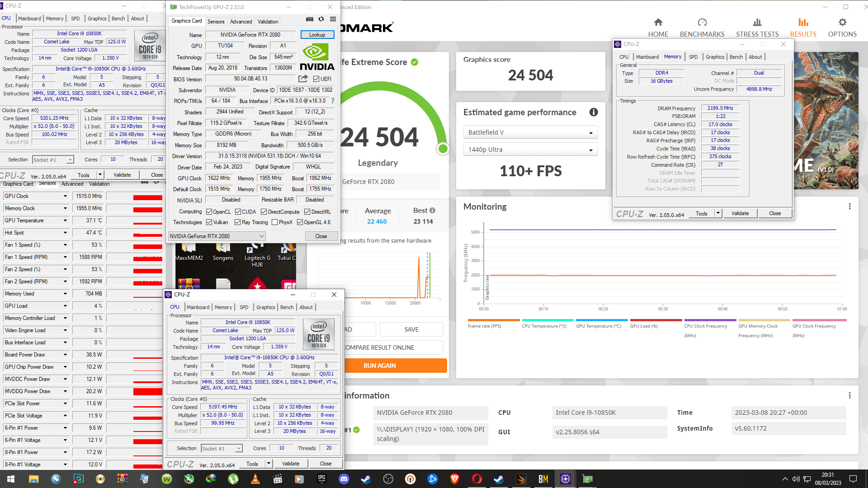Toggle the Vulkan checkbox
Screen dimensions: 868x488
[209, 222]
